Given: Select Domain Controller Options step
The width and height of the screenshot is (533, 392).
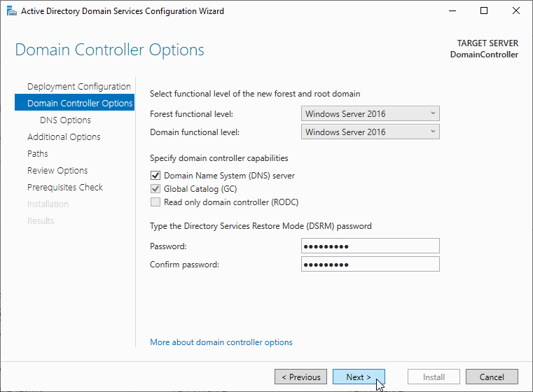Looking at the screenshot, I should (x=74, y=103).
